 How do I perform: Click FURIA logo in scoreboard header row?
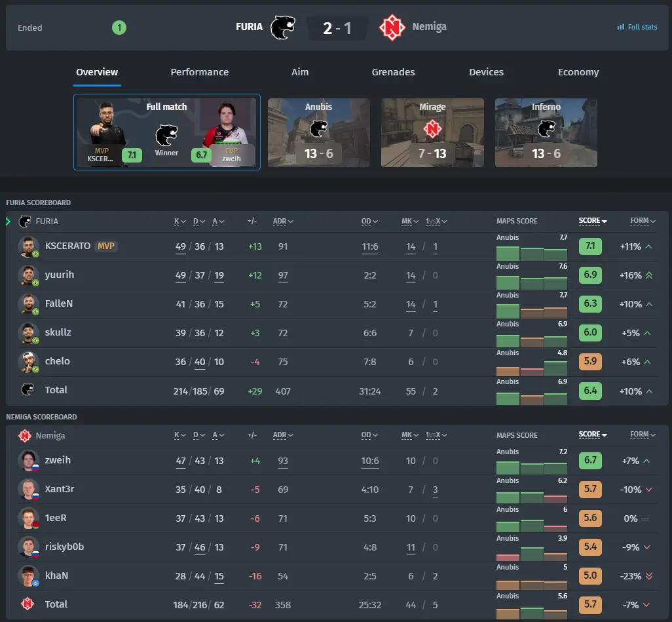tap(25, 222)
